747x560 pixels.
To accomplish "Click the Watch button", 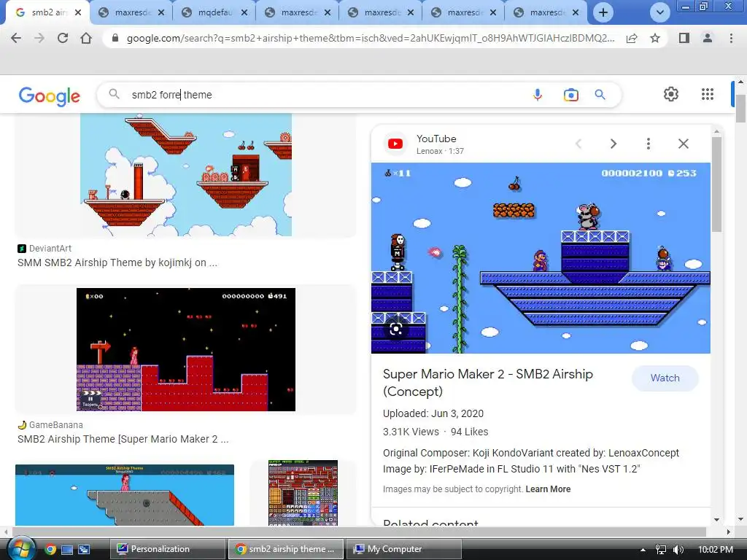I will (665, 378).
